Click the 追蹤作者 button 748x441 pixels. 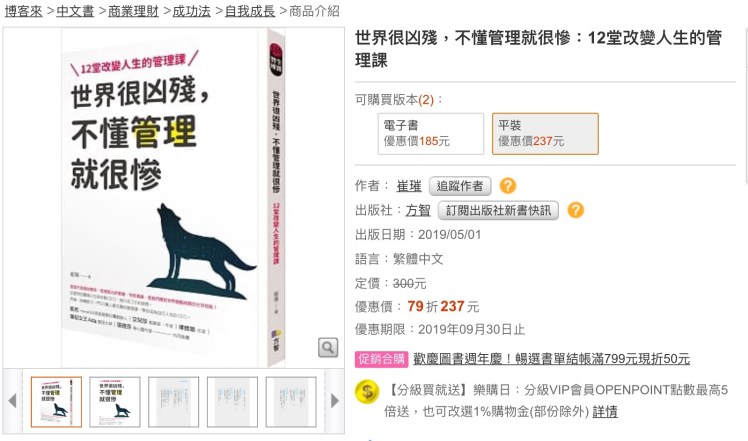(x=460, y=186)
